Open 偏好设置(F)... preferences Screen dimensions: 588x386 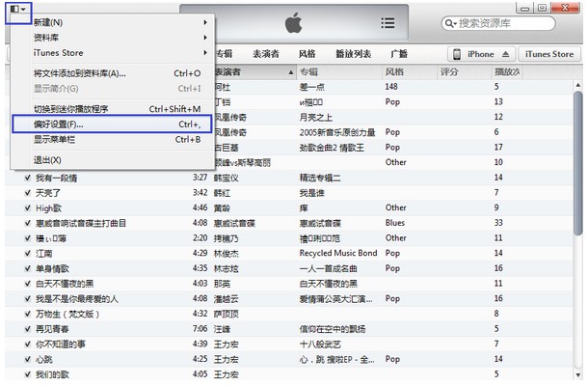pyautogui.click(x=112, y=124)
